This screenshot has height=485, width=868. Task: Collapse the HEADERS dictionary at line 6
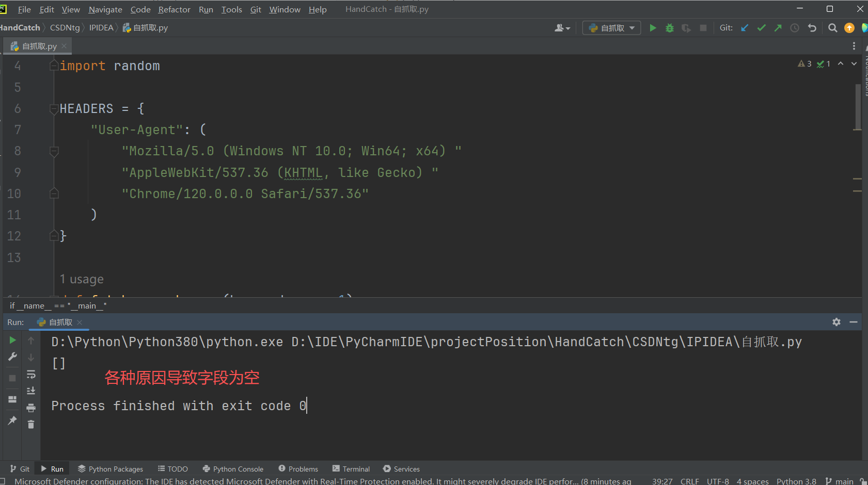54,108
